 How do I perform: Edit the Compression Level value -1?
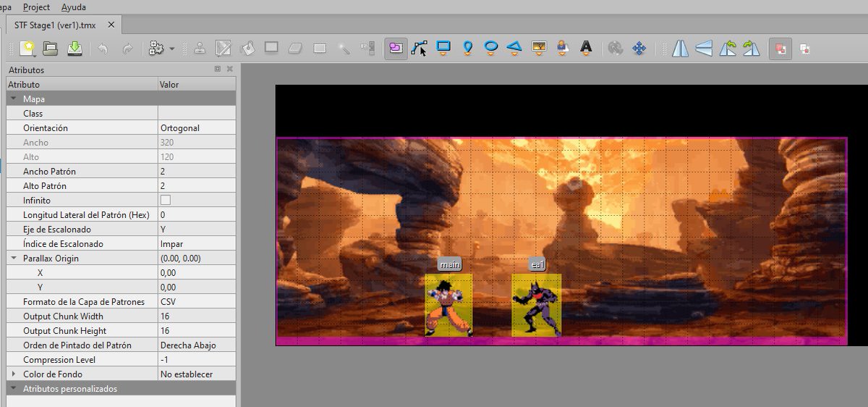click(x=197, y=360)
